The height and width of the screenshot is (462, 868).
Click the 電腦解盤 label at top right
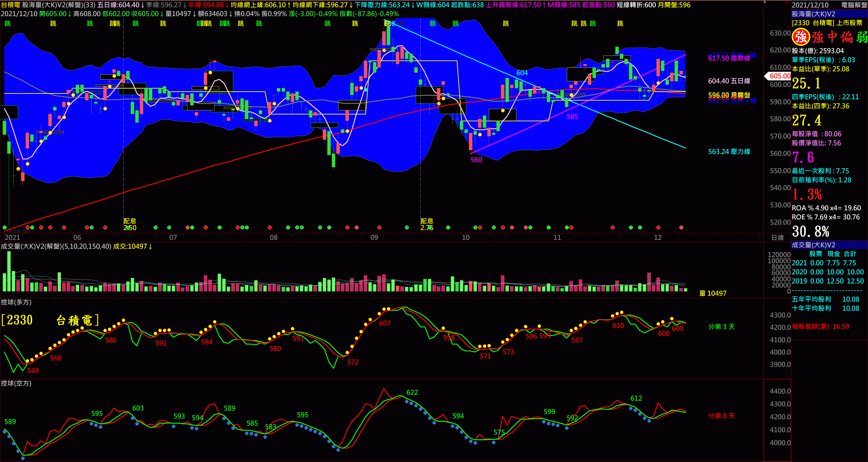point(854,5)
